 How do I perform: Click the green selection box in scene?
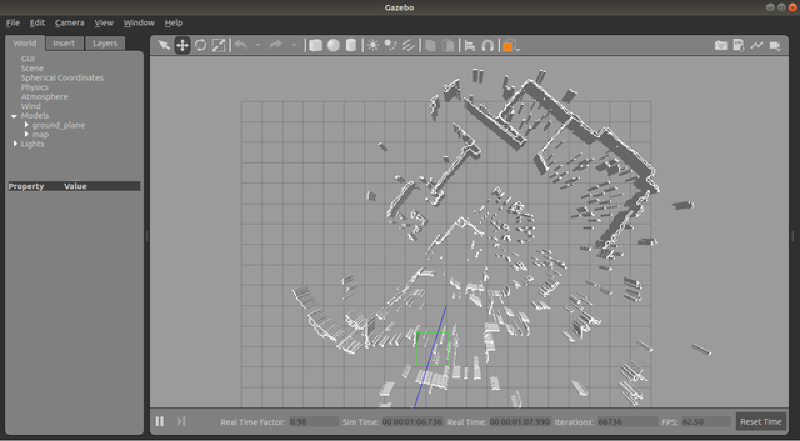(432, 349)
